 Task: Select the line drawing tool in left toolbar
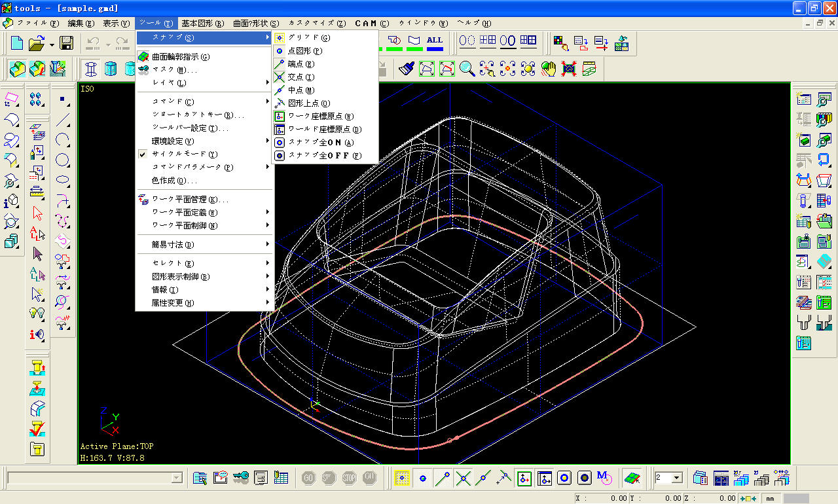(63, 120)
